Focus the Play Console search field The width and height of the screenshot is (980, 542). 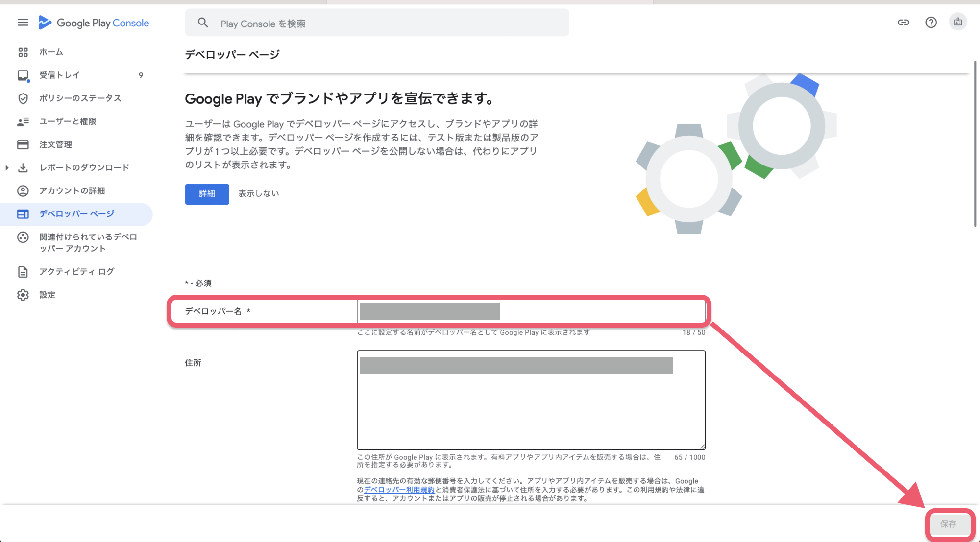pos(377,23)
